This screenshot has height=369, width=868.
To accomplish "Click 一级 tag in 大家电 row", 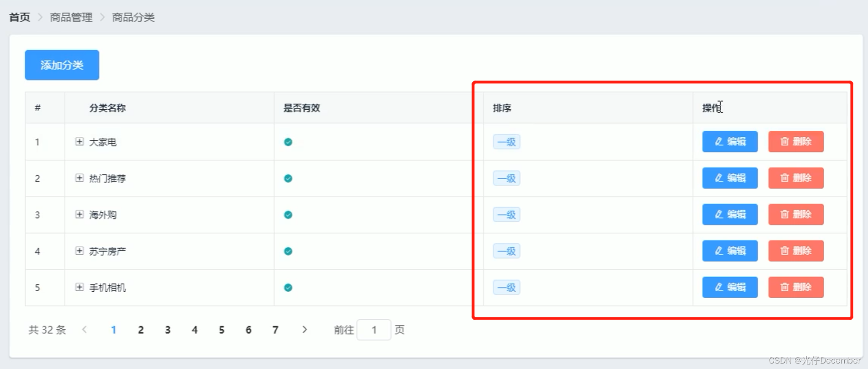I will coord(507,142).
